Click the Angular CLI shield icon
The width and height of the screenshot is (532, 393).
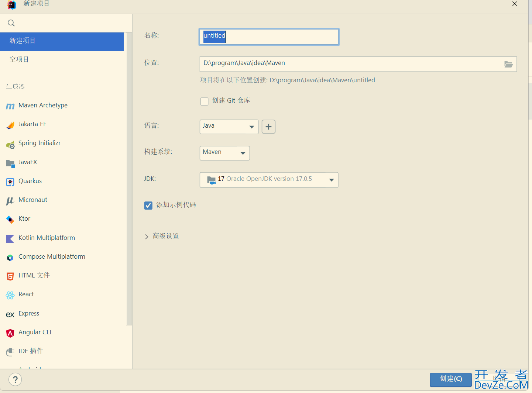[10, 333]
